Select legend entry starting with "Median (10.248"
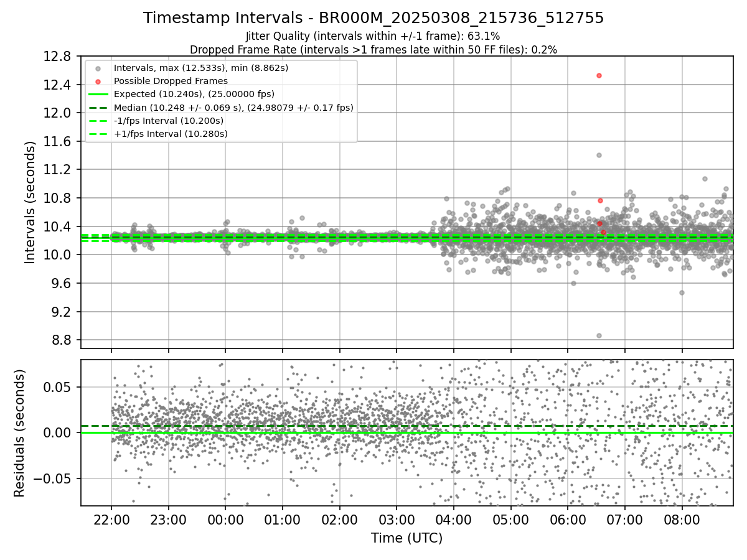 click(233, 108)
